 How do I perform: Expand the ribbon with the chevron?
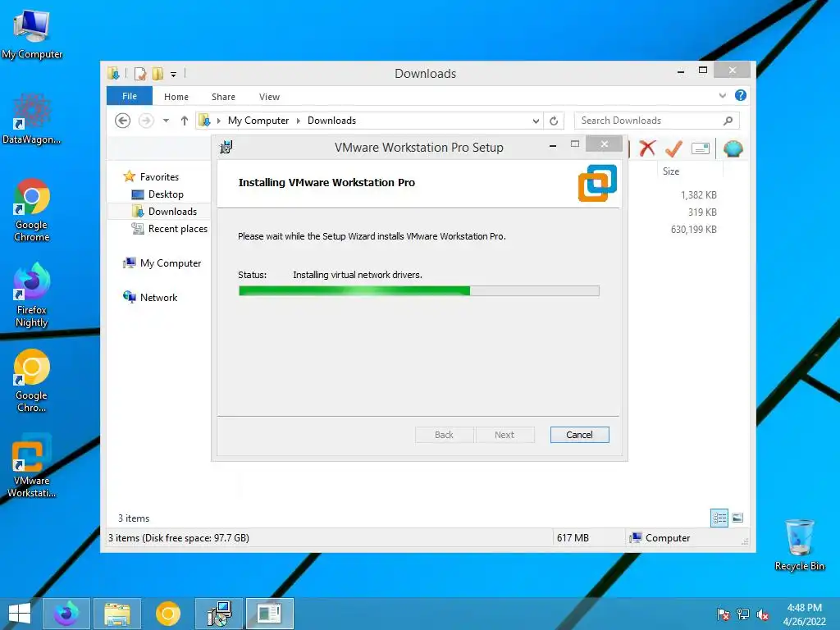tap(723, 96)
